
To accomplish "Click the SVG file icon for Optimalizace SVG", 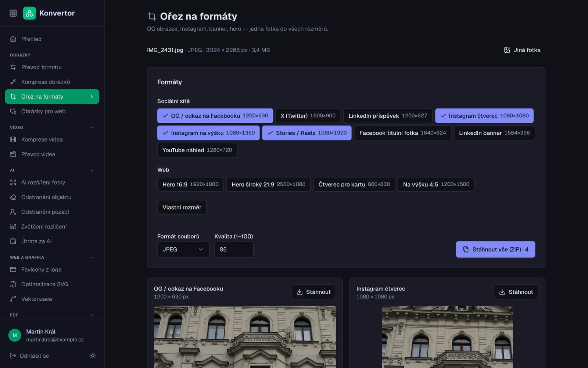I will click(13, 284).
